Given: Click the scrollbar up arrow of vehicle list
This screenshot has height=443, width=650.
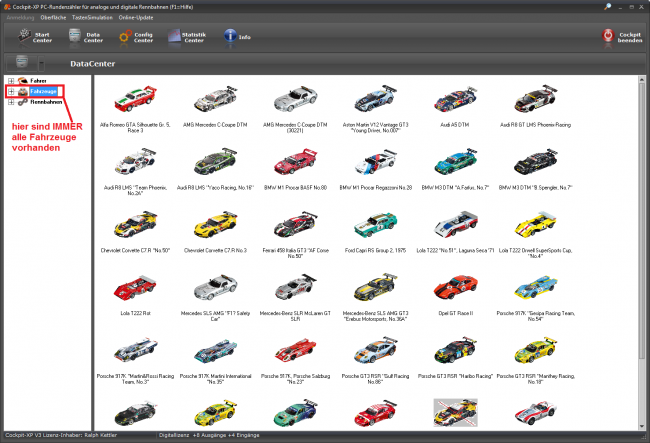Looking at the screenshot, I should pos(642,79).
